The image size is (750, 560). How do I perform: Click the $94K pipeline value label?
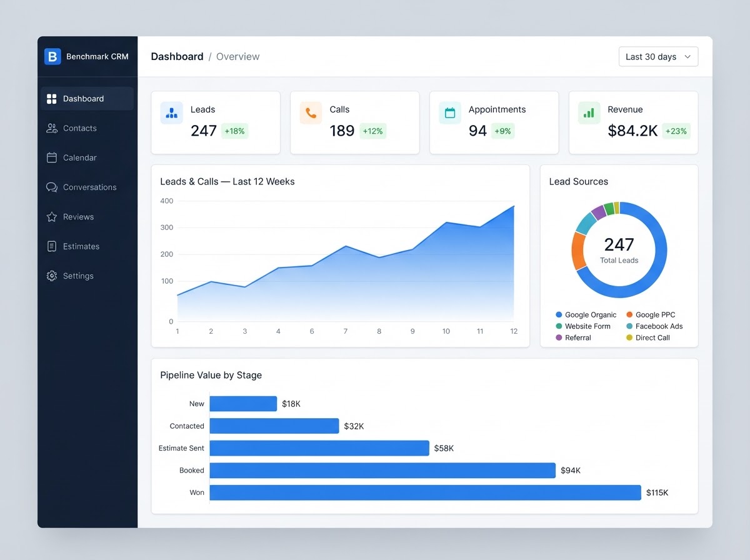click(571, 471)
